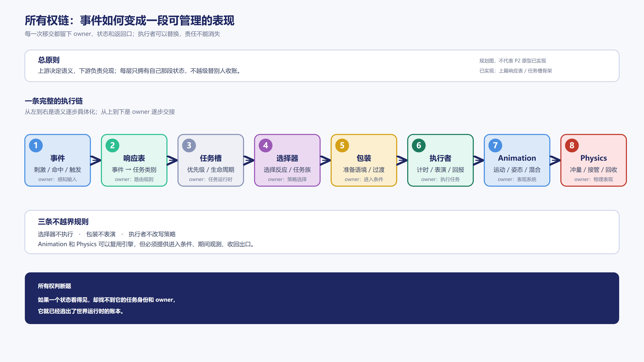Image resolution: width=644 pixels, height=362 pixels.
Task: Click the label owner：感知输入
Action: coord(57,179)
